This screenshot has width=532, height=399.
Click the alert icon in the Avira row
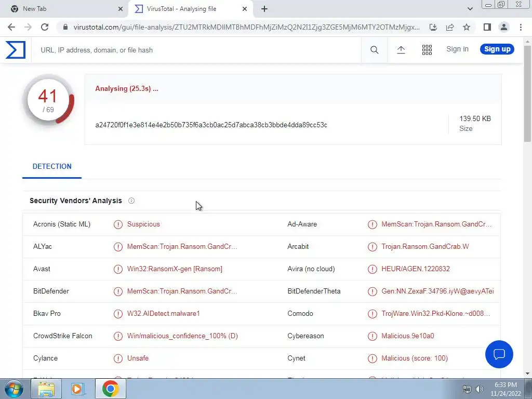(372, 269)
